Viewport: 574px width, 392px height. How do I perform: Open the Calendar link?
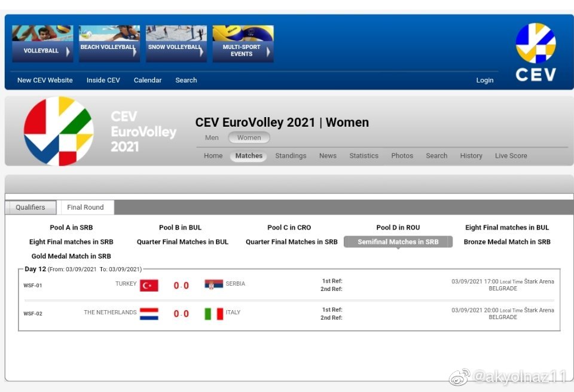pyautogui.click(x=148, y=80)
